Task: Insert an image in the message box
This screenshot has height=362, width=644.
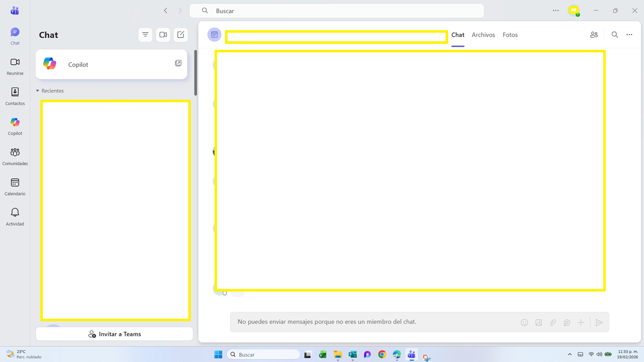Action: click(x=538, y=323)
